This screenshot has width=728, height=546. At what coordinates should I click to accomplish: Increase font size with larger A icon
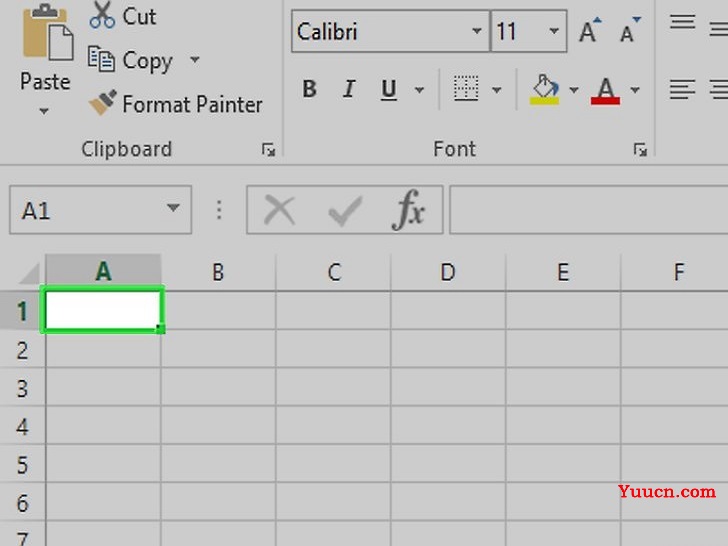tap(590, 31)
